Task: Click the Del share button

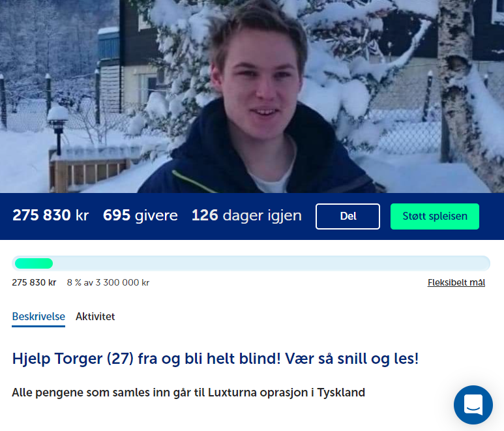Action: coord(348,216)
